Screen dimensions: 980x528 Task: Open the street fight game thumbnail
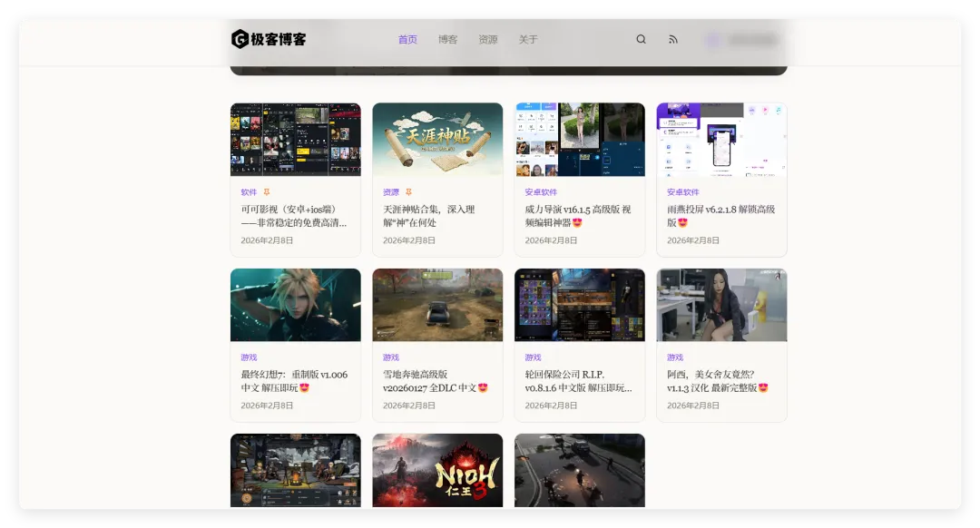579,470
